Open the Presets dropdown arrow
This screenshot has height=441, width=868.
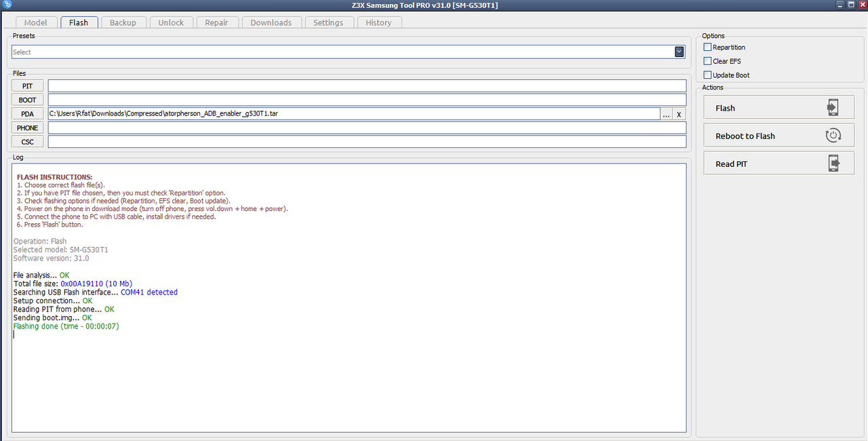[679, 52]
